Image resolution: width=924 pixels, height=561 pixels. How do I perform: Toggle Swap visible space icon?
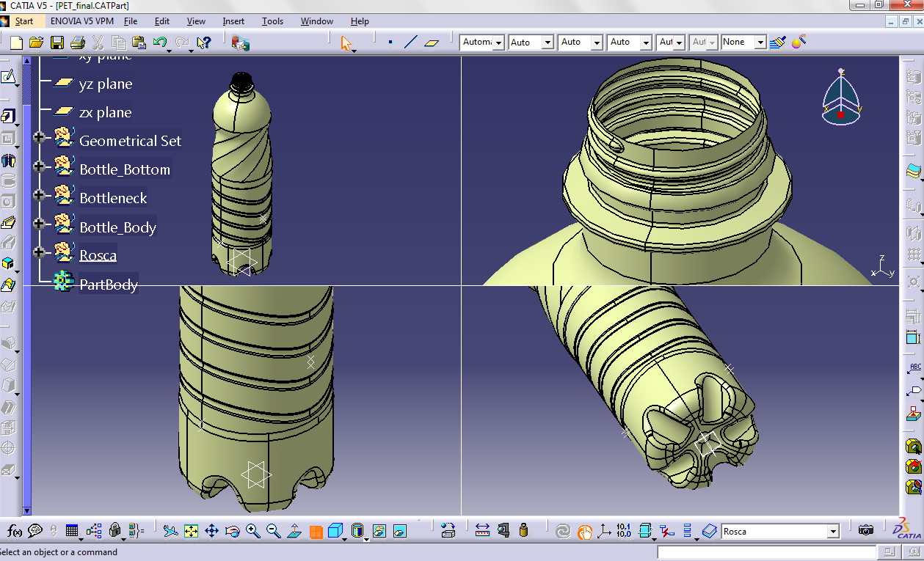[x=400, y=530]
